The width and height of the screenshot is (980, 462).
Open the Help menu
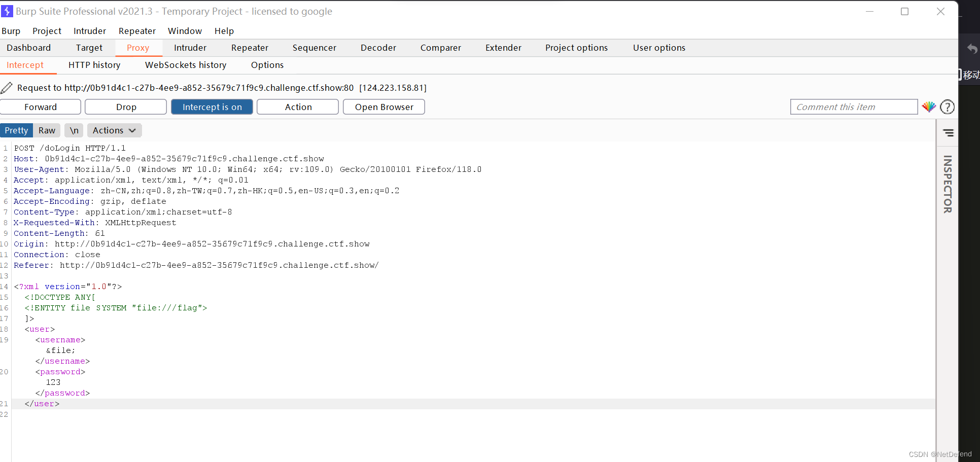pyautogui.click(x=224, y=31)
